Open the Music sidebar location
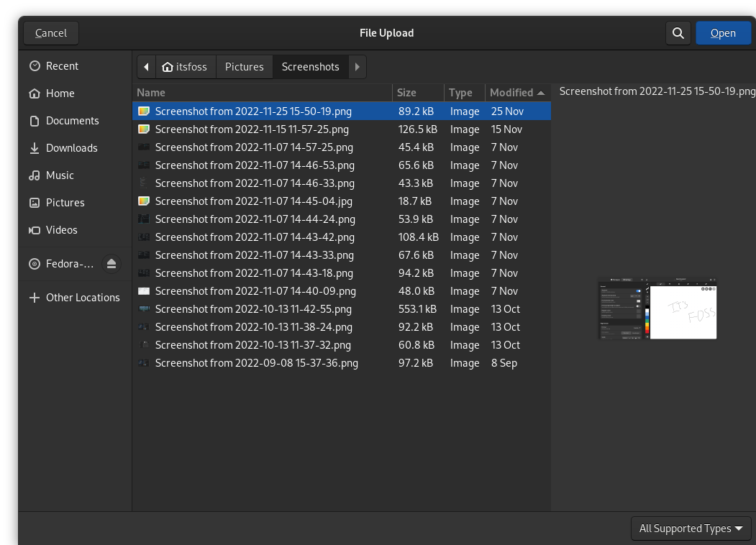This screenshot has width=756, height=545. [60, 175]
